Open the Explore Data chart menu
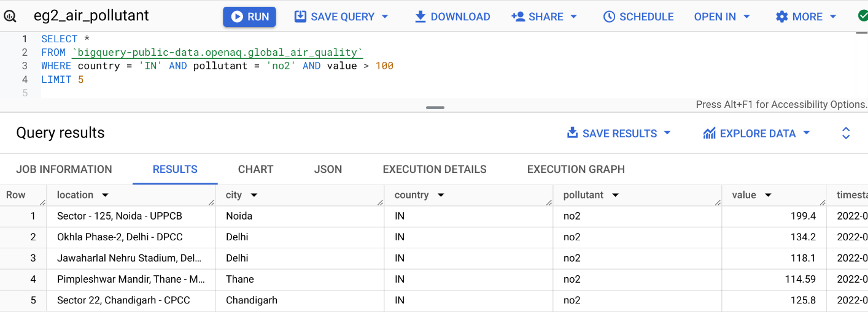The image size is (868, 328). pyautogui.click(x=710, y=133)
